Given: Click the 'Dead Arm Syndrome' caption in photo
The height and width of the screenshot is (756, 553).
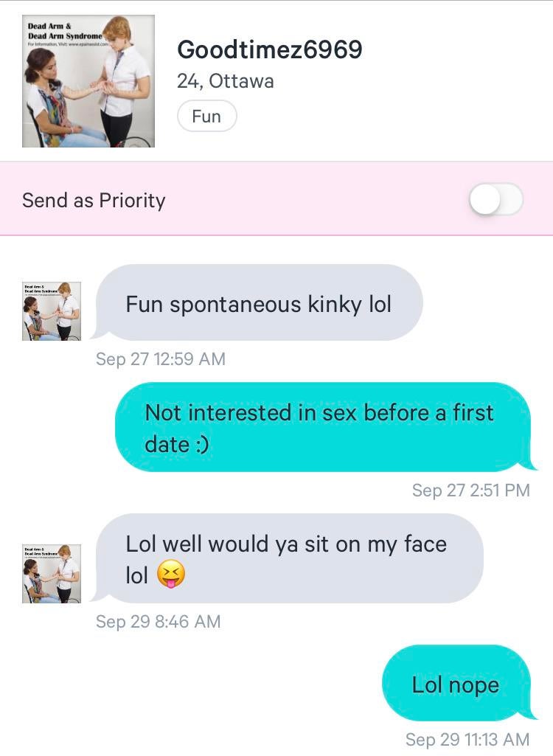Looking at the screenshot, I should coord(65,35).
